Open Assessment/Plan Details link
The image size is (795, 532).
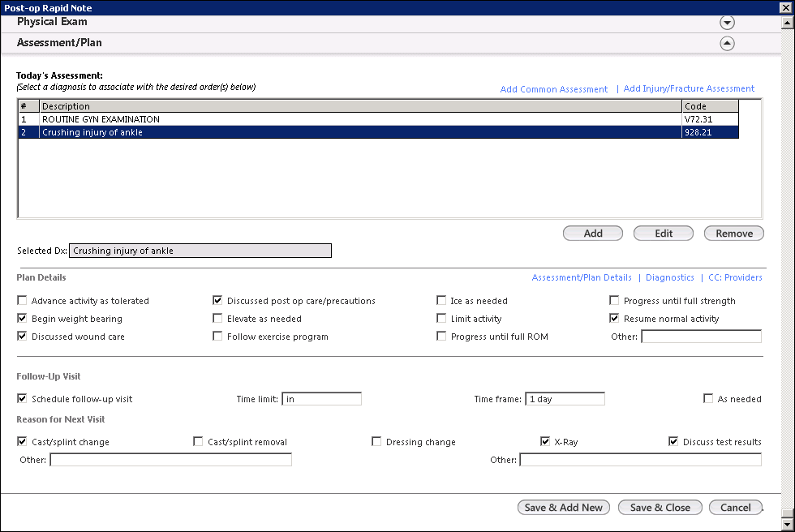pyautogui.click(x=582, y=277)
